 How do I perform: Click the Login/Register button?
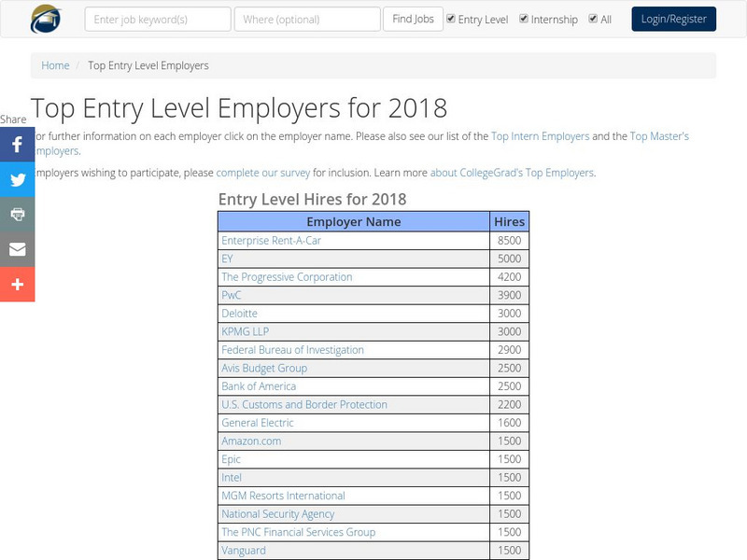(x=673, y=19)
